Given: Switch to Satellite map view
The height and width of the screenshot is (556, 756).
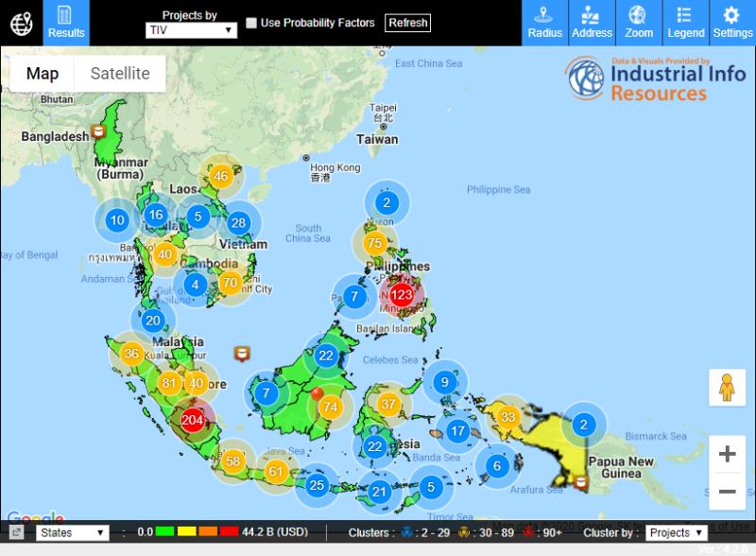Looking at the screenshot, I should click(x=120, y=74).
